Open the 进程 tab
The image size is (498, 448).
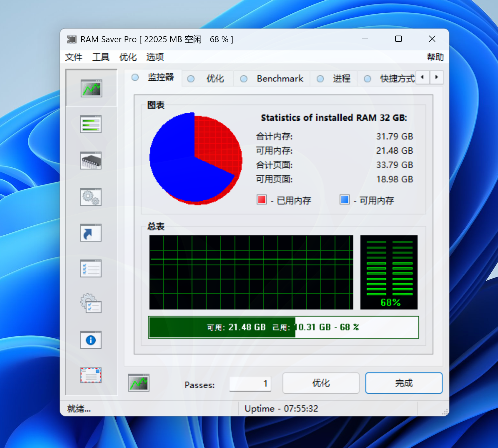[334, 79]
